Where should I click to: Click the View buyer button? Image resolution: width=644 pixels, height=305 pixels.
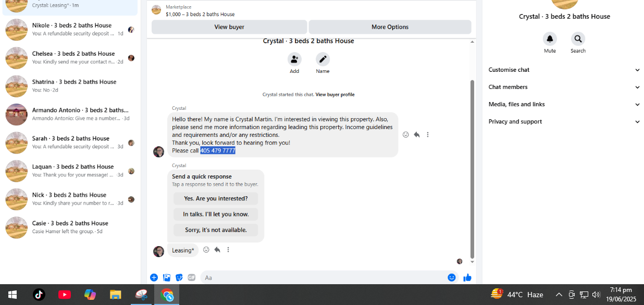pos(229,27)
